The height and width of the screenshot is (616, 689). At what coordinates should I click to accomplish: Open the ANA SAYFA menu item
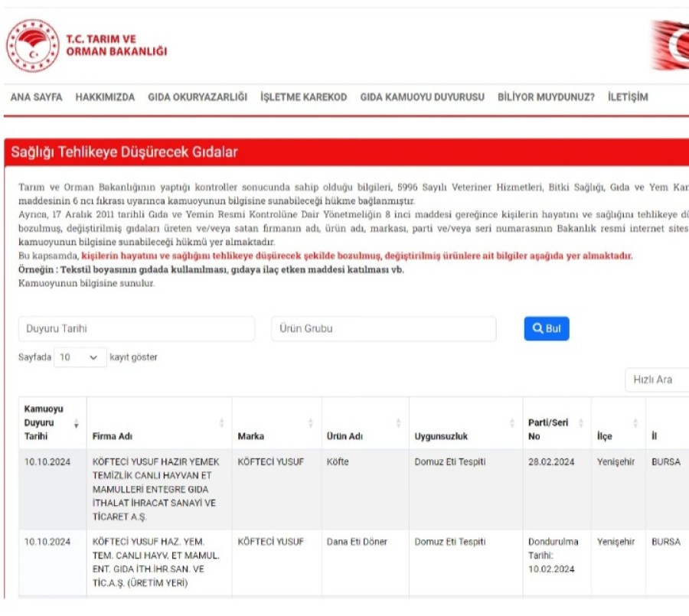pos(37,97)
